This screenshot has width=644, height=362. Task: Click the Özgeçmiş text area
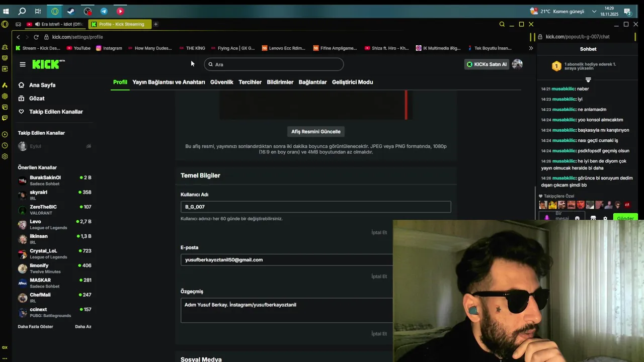point(287,310)
